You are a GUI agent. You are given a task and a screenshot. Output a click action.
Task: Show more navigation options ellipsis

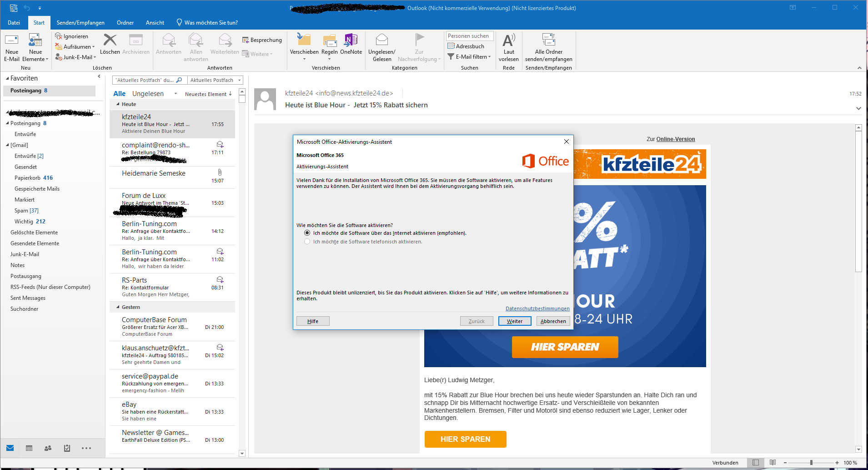[86, 448]
